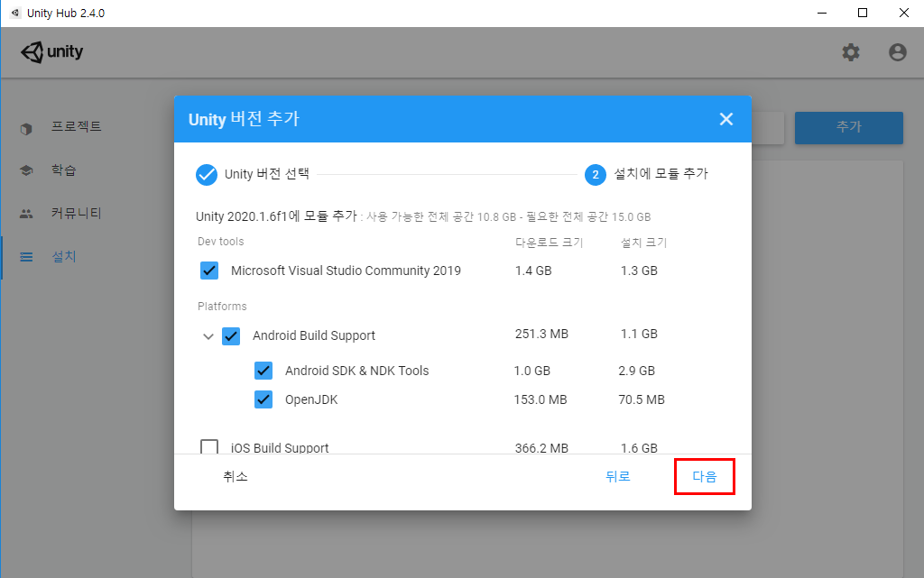
Task: Click the Microsoft Visual Studio Community 2019 label
Action: (346, 271)
